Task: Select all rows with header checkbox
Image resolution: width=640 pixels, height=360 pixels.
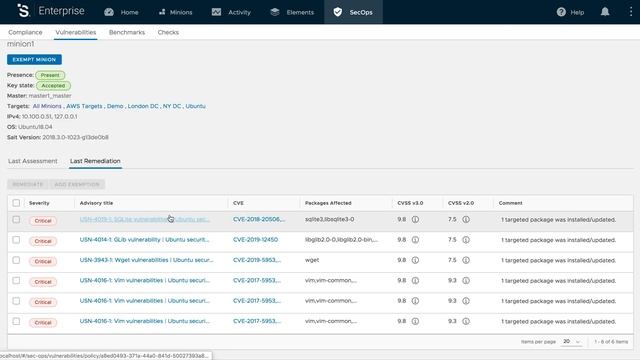Action: [16, 203]
